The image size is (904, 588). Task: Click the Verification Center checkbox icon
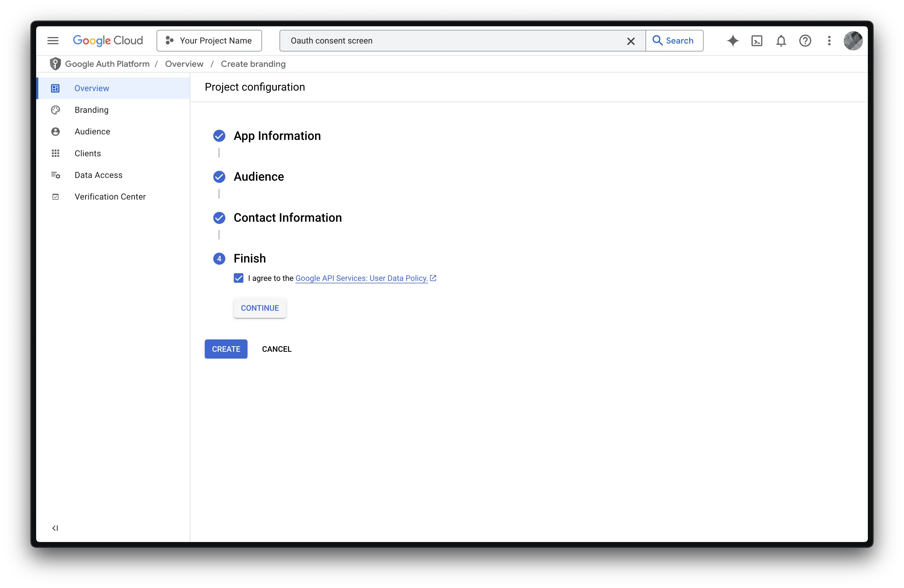pyautogui.click(x=56, y=197)
